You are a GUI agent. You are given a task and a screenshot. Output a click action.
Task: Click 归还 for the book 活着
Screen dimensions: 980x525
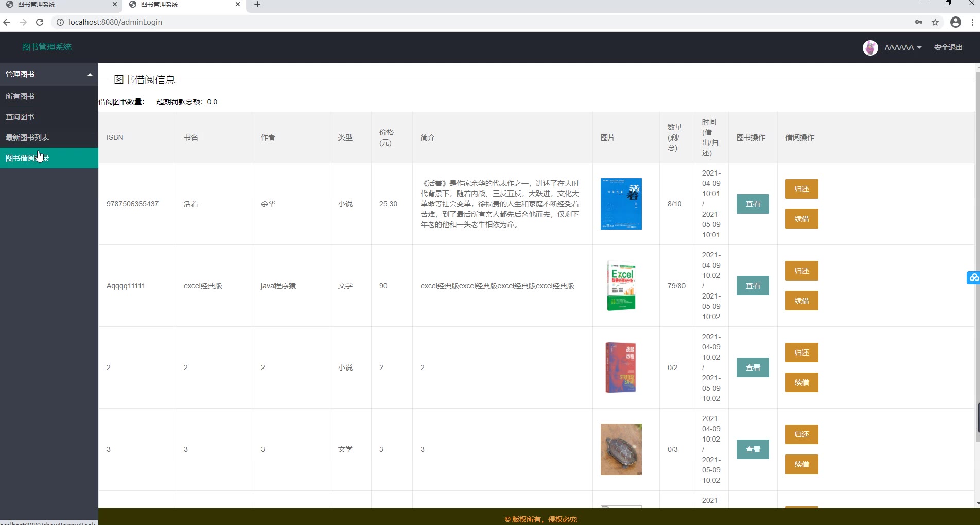802,189
